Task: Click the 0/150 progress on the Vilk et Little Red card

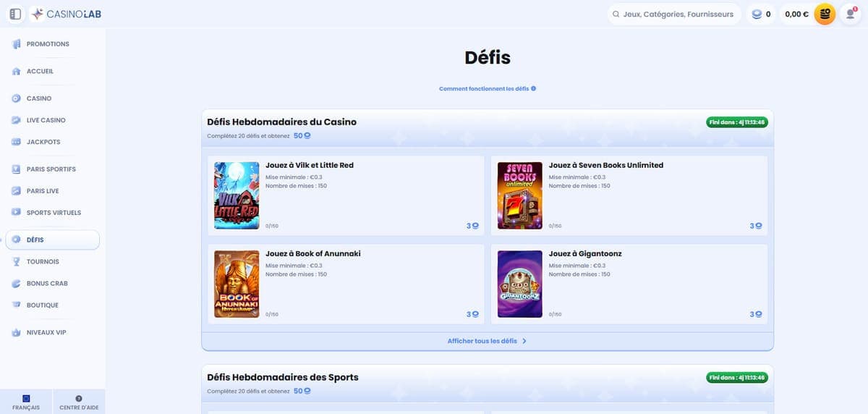Action: (272, 226)
